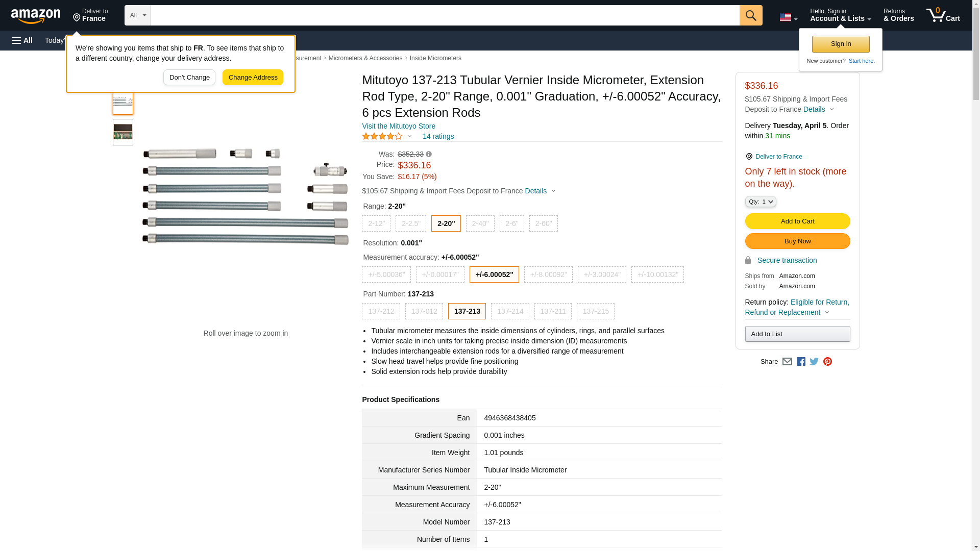
Task: Select the 2-40" range option
Action: (x=480, y=223)
